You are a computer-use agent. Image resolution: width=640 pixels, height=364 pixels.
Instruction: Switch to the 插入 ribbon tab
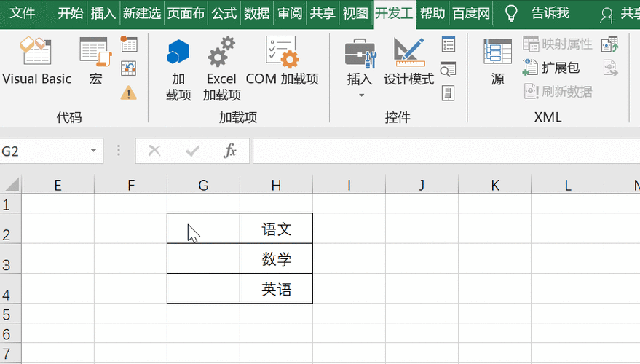click(x=103, y=13)
